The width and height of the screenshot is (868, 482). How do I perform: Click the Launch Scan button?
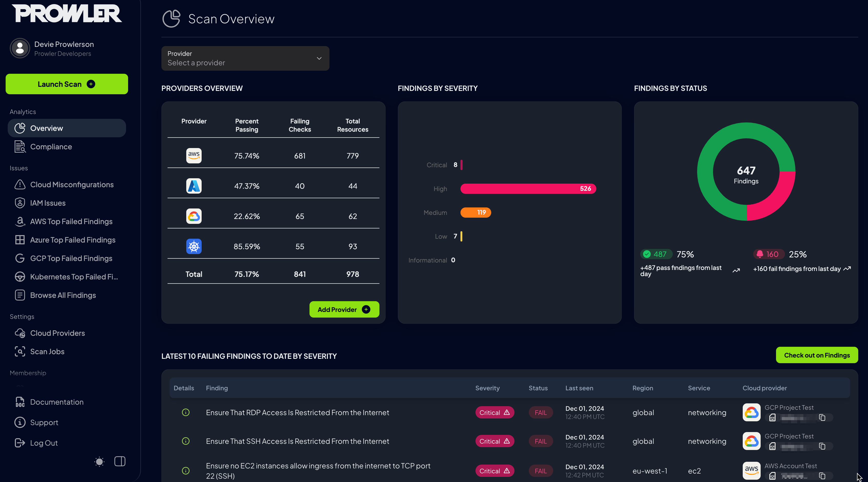[67, 84]
